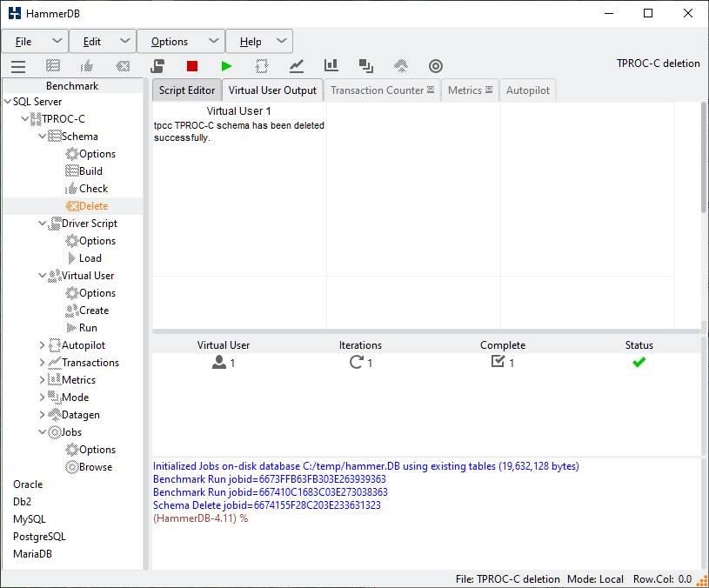Collapse the Driver Script tree node
This screenshot has width=709, height=588.
click(43, 224)
